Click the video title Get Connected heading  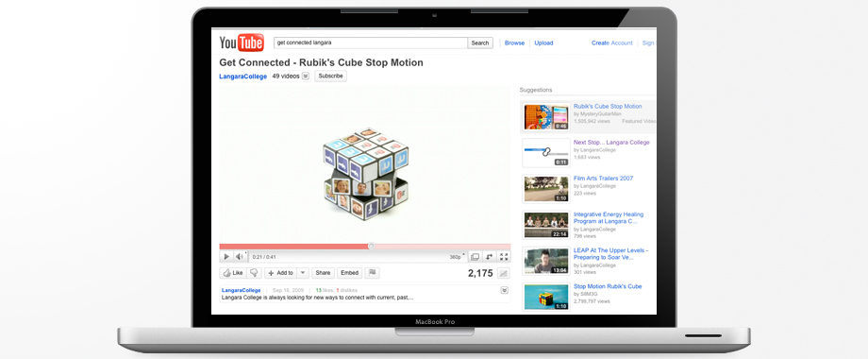pyautogui.click(x=321, y=62)
